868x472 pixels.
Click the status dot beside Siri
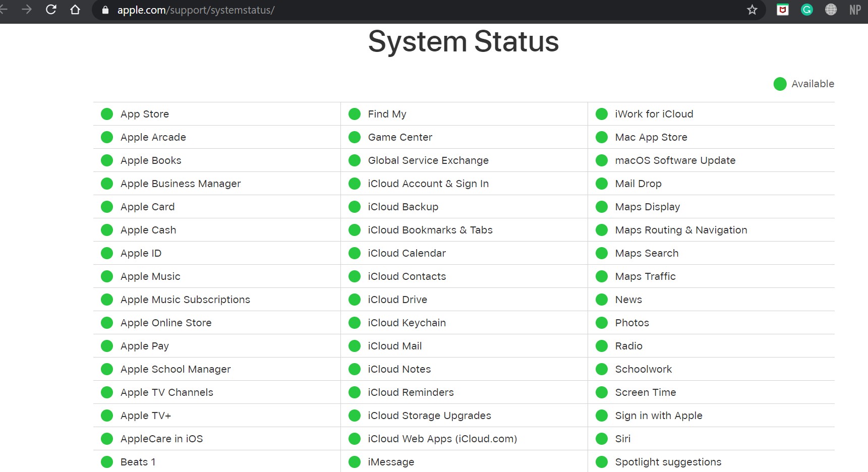[x=602, y=439]
